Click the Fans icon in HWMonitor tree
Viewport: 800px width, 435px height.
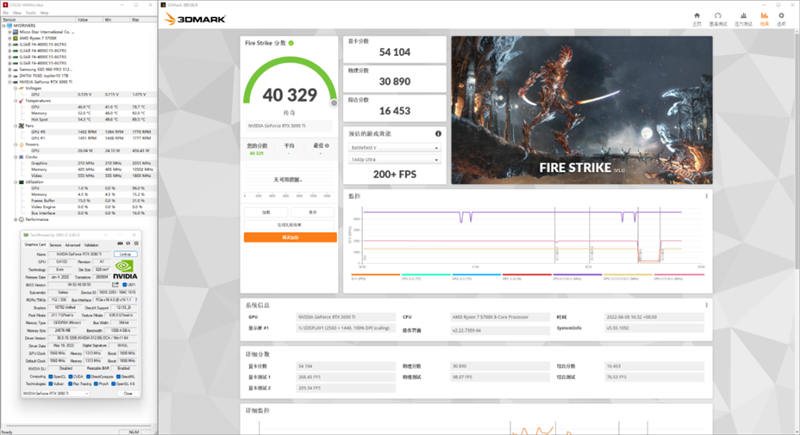(x=21, y=126)
